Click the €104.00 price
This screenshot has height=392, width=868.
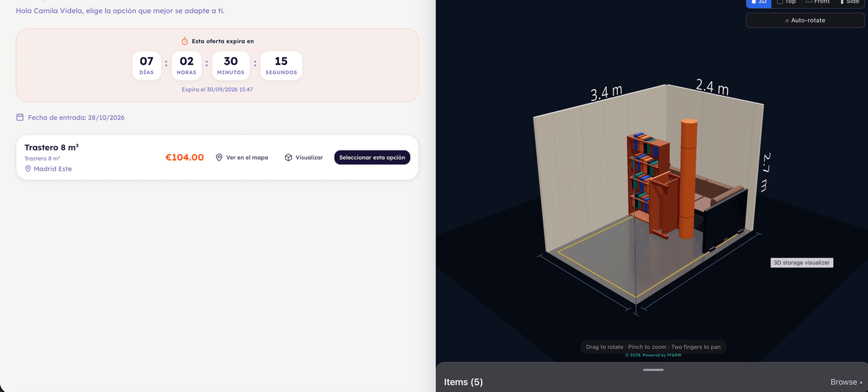click(184, 157)
